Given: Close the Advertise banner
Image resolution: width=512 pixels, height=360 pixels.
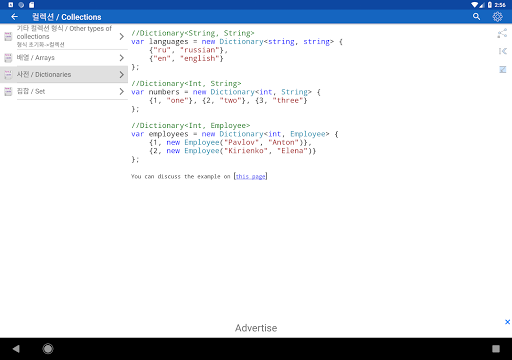Looking at the screenshot, I should coord(507,322).
